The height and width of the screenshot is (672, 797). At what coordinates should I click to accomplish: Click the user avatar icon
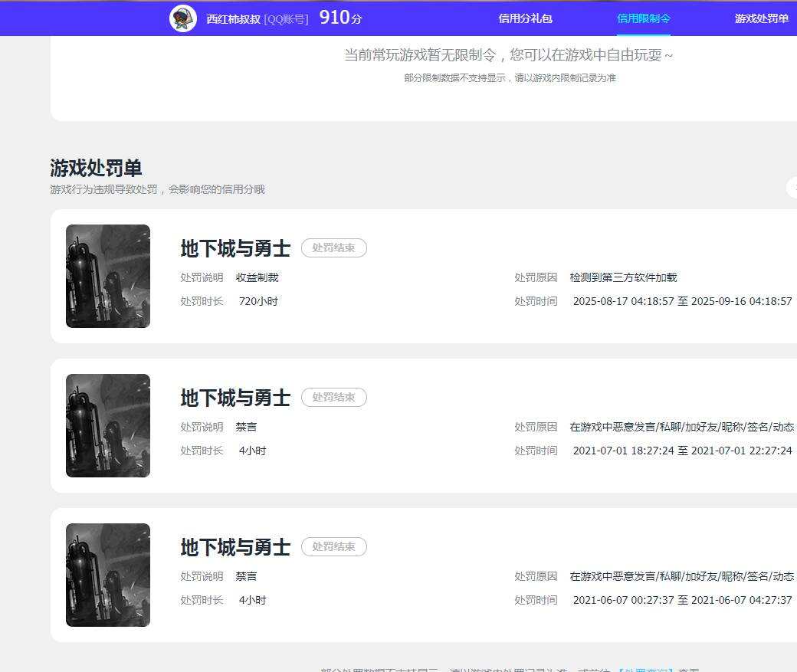click(x=183, y=19)
